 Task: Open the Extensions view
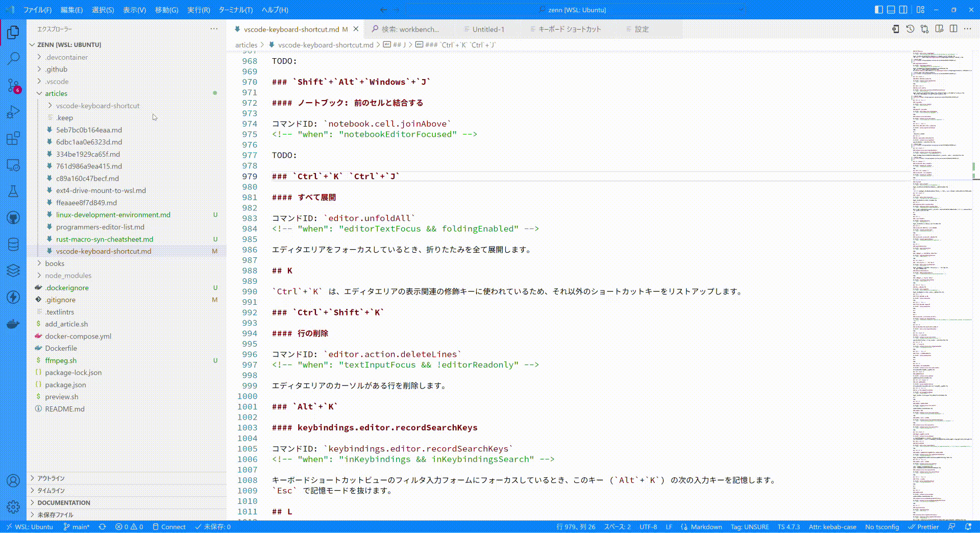tap(13, 138)
